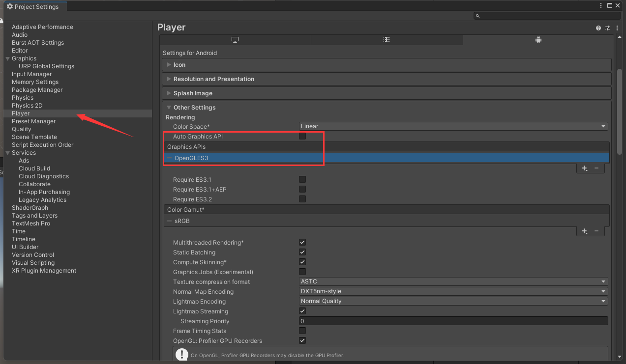This screenshot has height=364, width=626.
Task: Enable the Auto Graphics API checkbox
Action: tap(302, 136)
